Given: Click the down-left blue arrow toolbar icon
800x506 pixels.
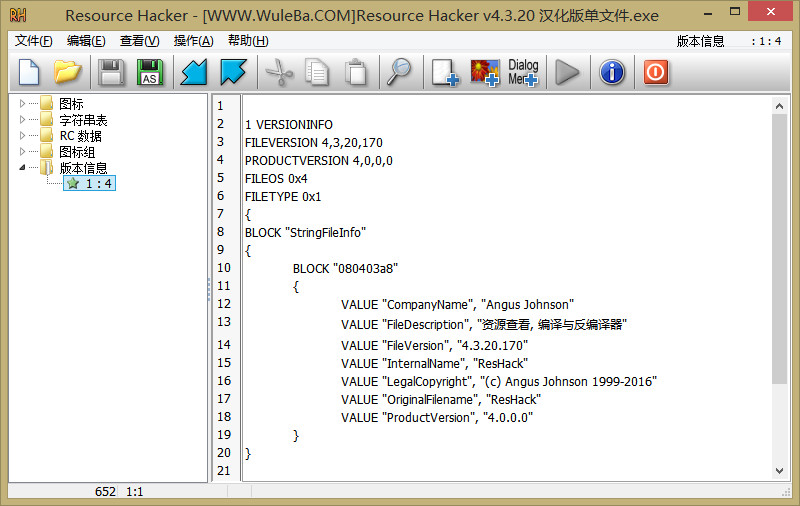Looking at the screenshot, I should click(194, 72).
